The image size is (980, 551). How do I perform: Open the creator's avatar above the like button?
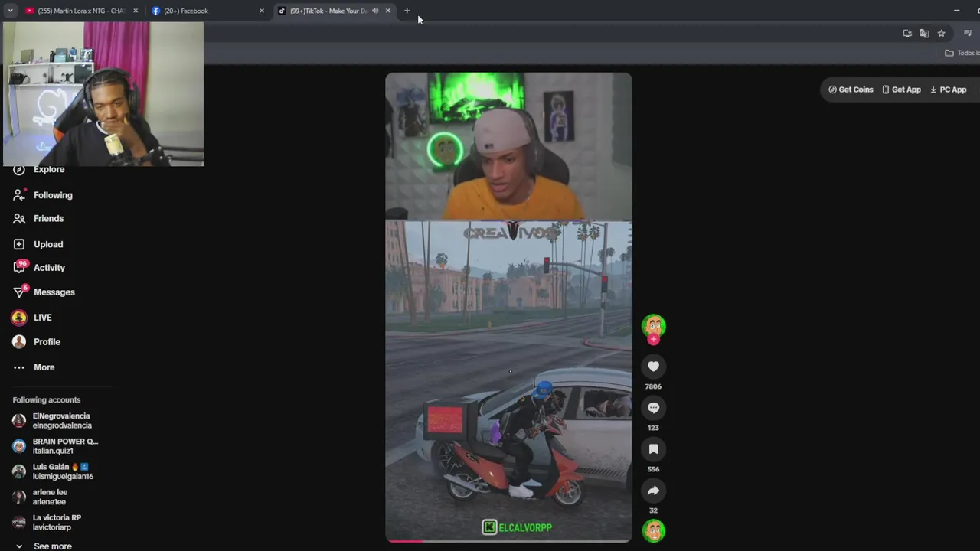pyautogui.click(x=653, y=326)
